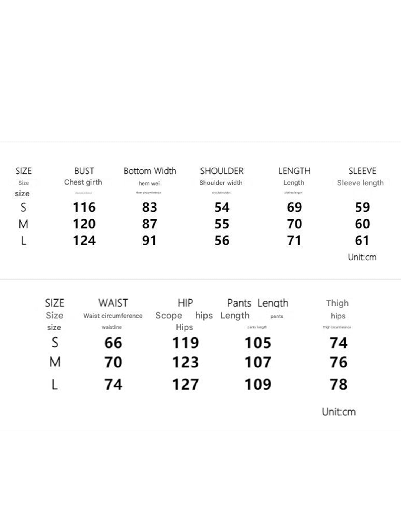Click the M size label in top table
The image size is (401, 532).
(x=24, y=224)
